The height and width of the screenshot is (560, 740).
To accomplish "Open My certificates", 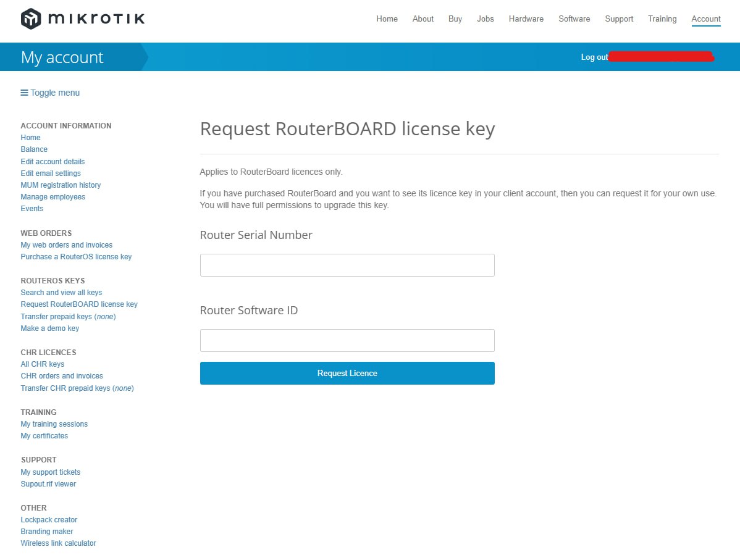I will (x=44, y=436).
